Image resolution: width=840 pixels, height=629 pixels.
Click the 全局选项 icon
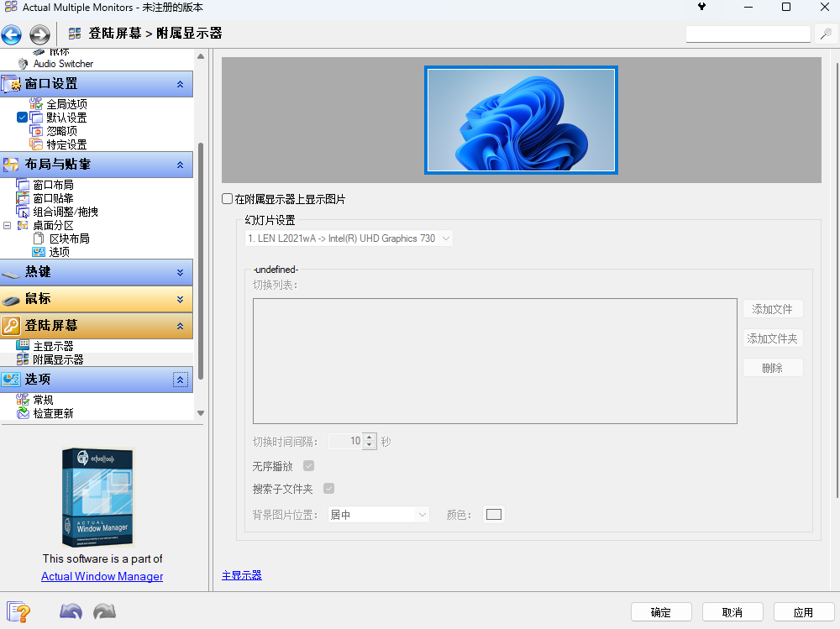click(x=36, y=103)
